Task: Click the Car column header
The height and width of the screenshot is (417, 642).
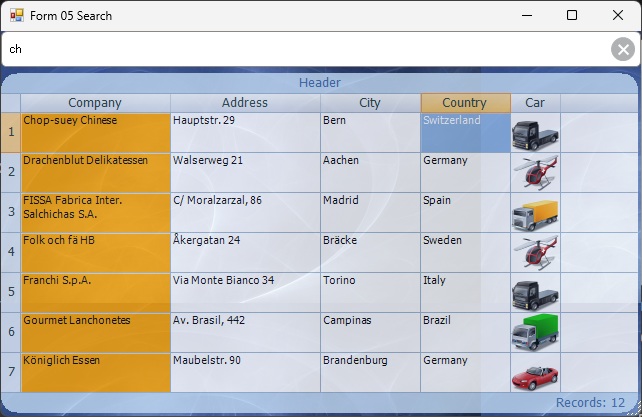Action: click(535, 103)
